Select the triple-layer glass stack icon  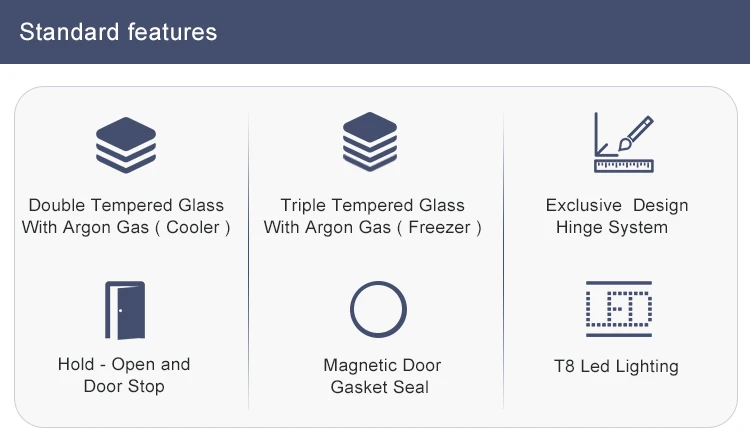(x=370, y=142)
